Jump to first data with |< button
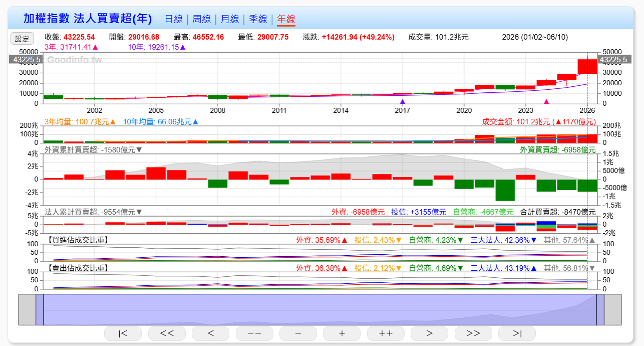This screenshot has height=346, width=644. pyautogui.click(x=123, y=333)
